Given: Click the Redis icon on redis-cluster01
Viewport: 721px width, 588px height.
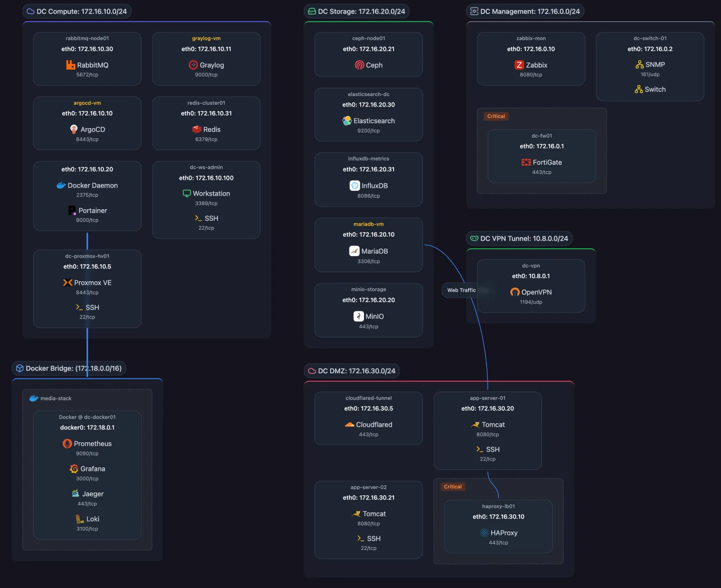Looking at the screenshot, I should (x=196, y=129).
